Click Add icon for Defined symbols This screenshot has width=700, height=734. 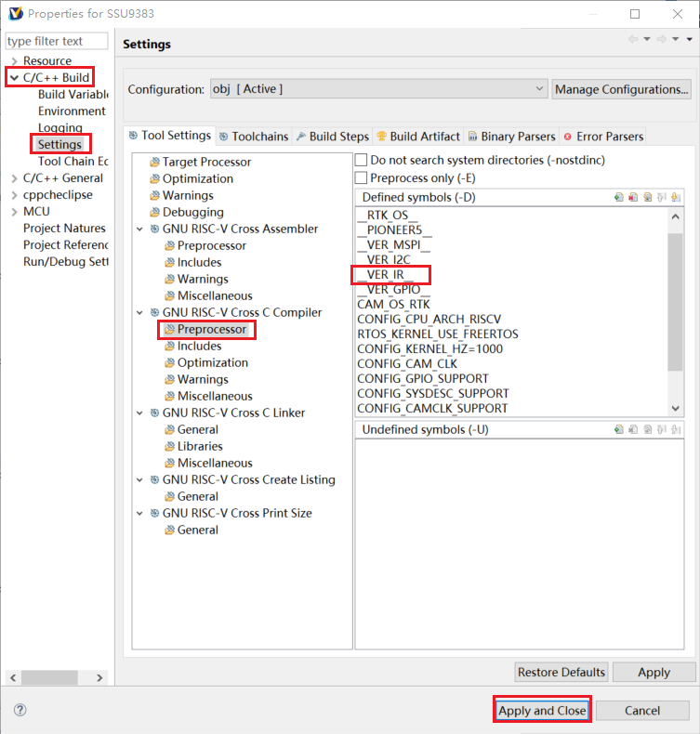click(x=619, y=197)
